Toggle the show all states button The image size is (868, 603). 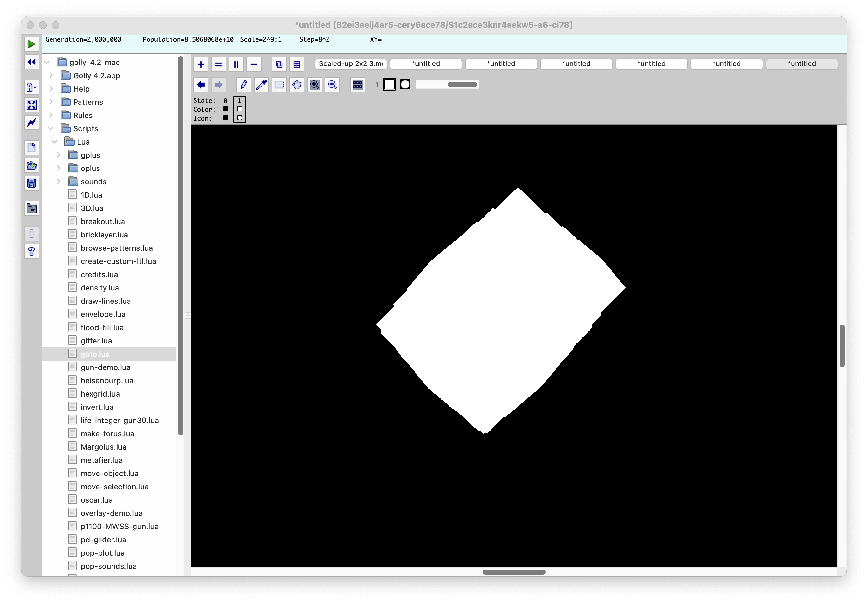pos(358,85)
